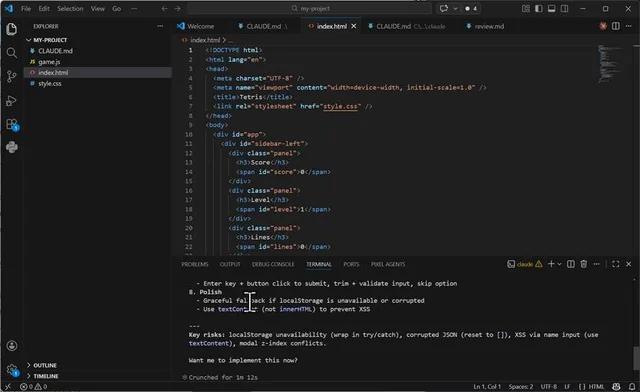Open the Search view in activity bar

(12, 53)
